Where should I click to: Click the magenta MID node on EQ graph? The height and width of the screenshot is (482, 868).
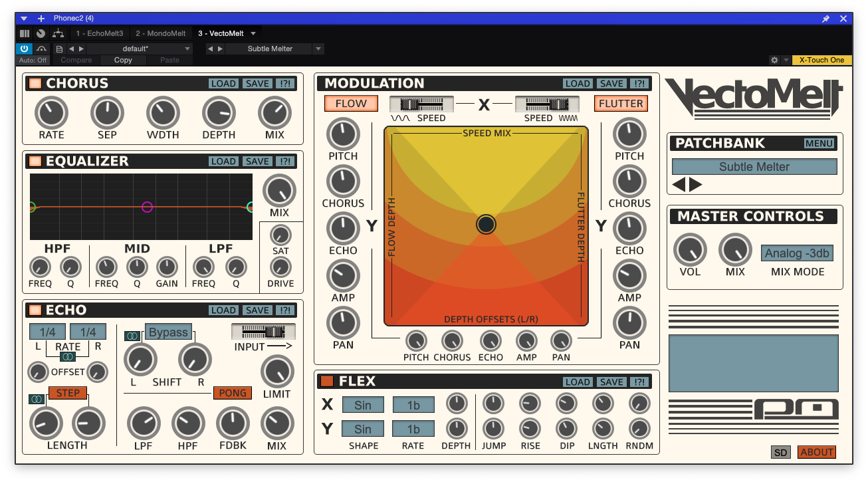tap(148, 207)
